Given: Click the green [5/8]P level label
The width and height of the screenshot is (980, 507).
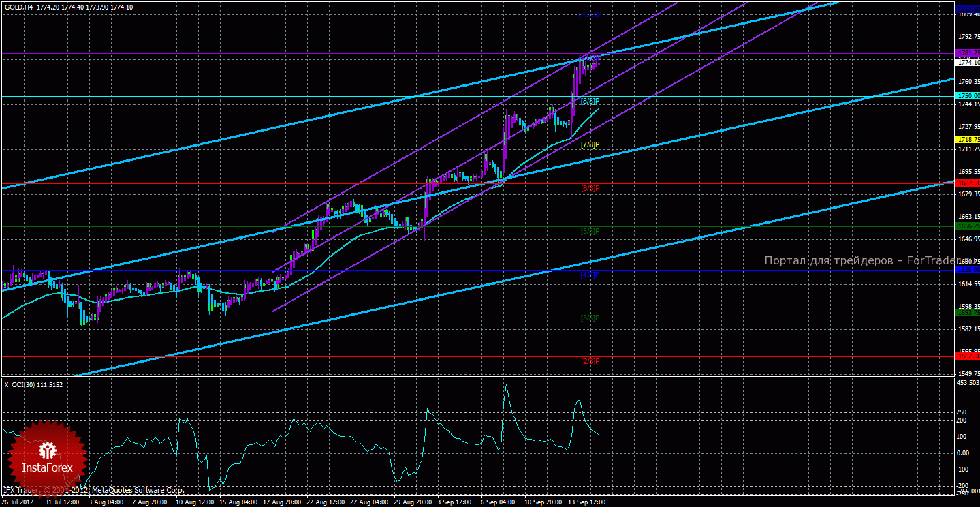Looking at the screenshot, I should coord(590,232).
